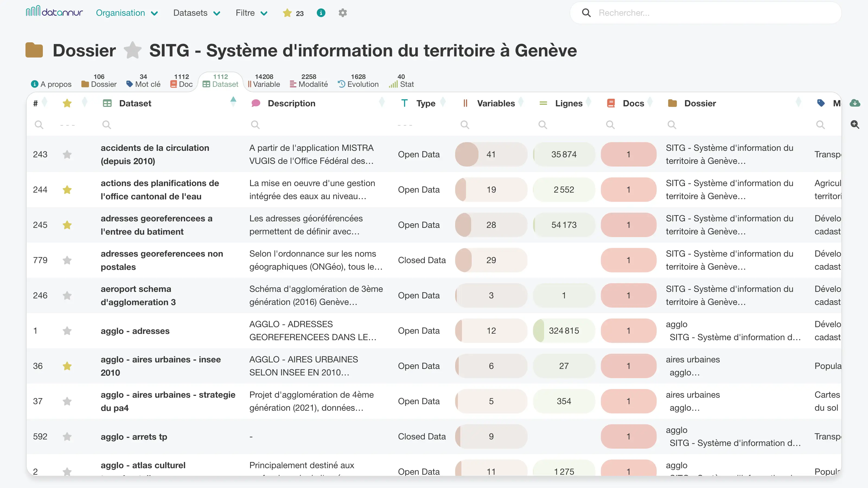This screenshot has width=868, height=488.
Task: Open the Doc tab with 1112
Action: pyautogui.click(x=181, y=81)
